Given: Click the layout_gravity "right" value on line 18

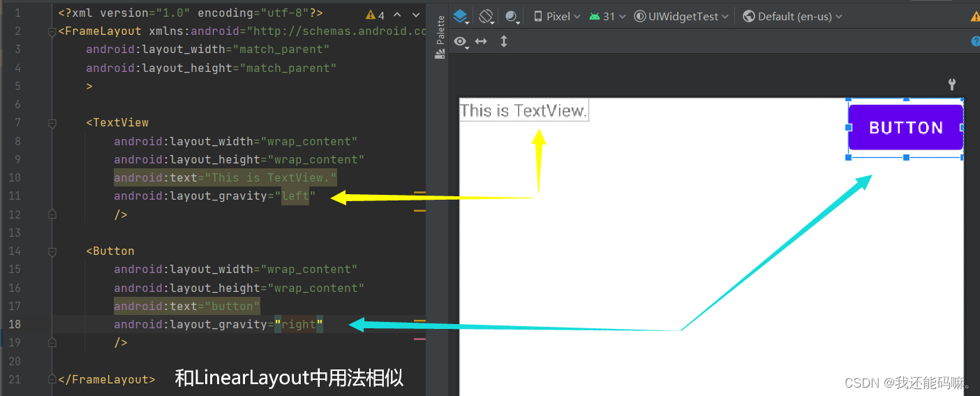Looking at the screenshot, I should click(299, 325).
